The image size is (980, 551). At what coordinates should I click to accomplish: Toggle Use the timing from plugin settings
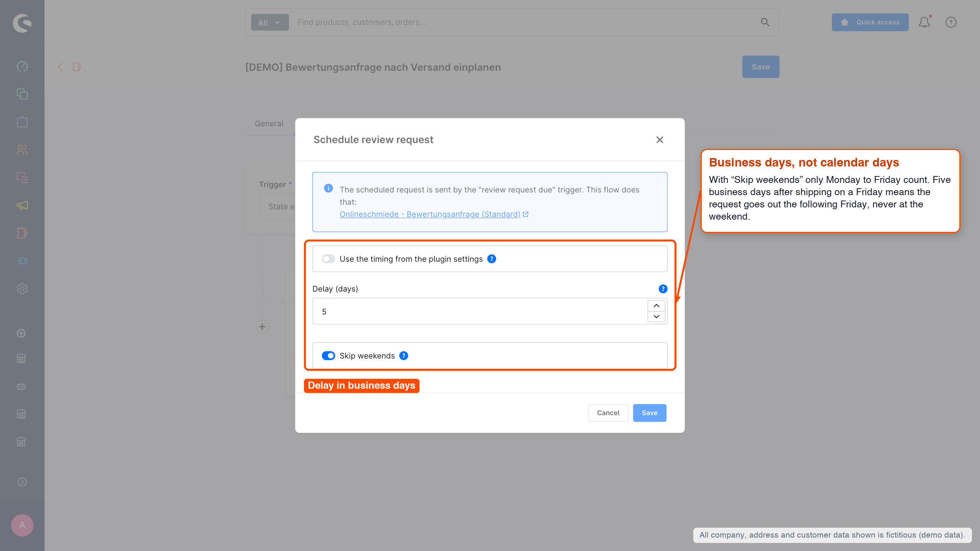tap(328, 259)
